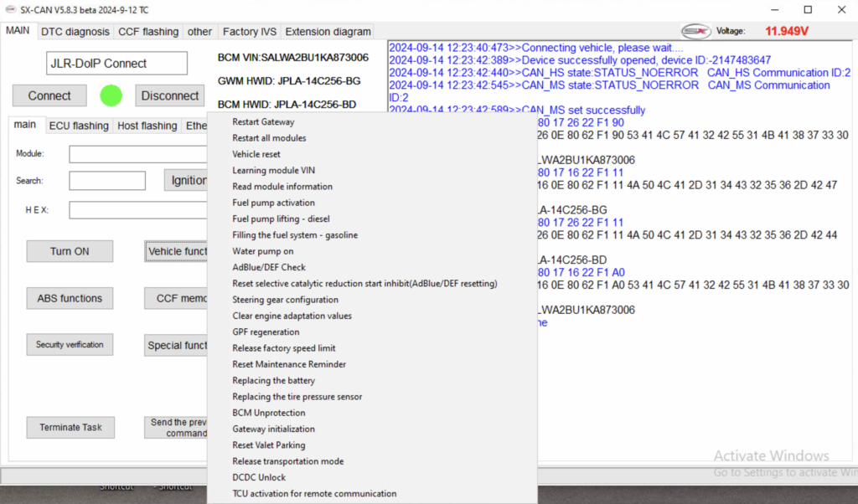Focus the Search text box

(x=106, y=181)
